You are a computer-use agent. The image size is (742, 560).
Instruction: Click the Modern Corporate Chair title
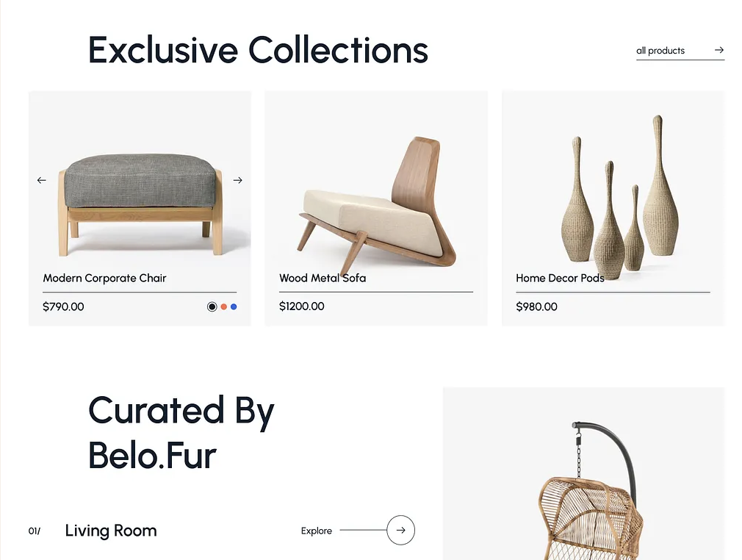(104, 278)
